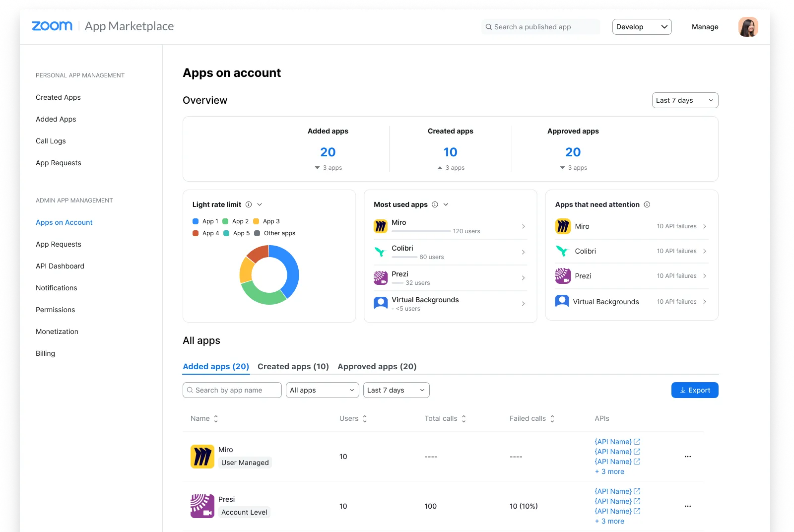
Task: Open the Develop dropdown
Action: pos(642,27)
